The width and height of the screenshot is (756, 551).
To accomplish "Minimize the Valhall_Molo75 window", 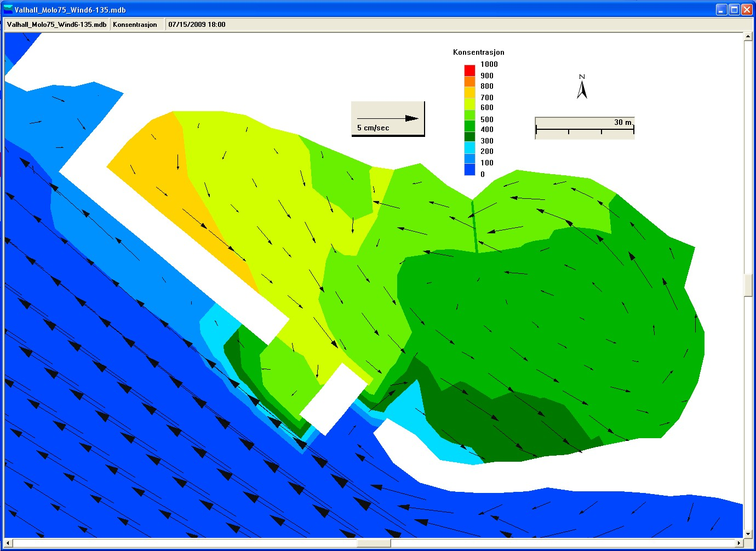I will tap(721, 9).
